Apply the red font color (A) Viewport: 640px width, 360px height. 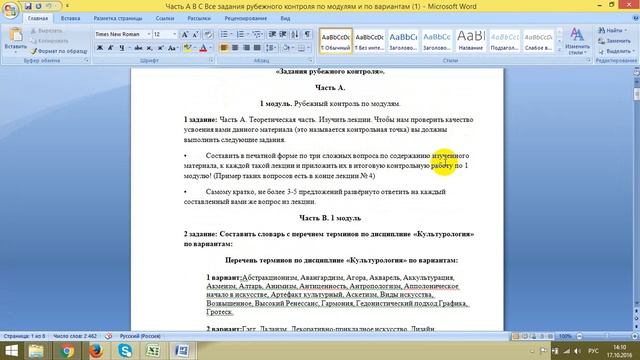[203, 48]
